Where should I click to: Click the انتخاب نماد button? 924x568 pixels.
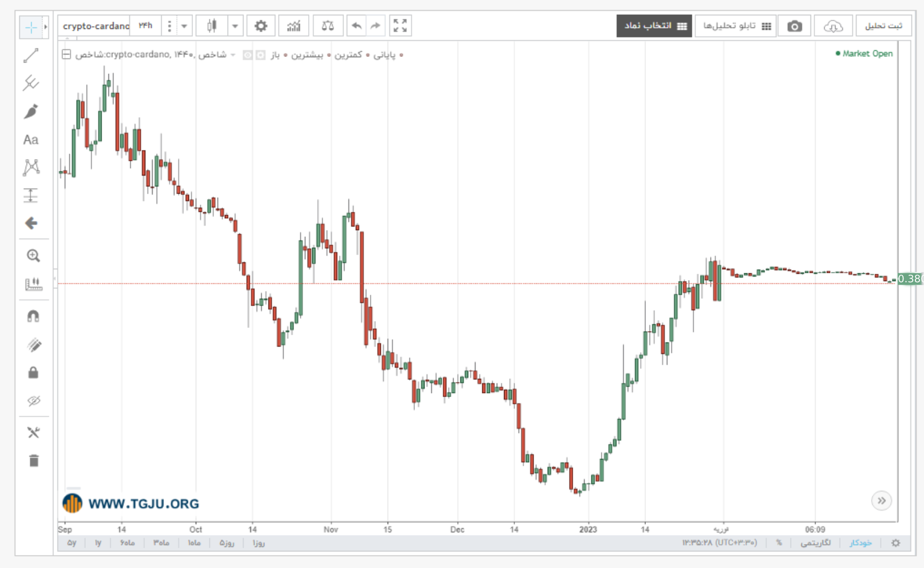click(x=654, y=26)
